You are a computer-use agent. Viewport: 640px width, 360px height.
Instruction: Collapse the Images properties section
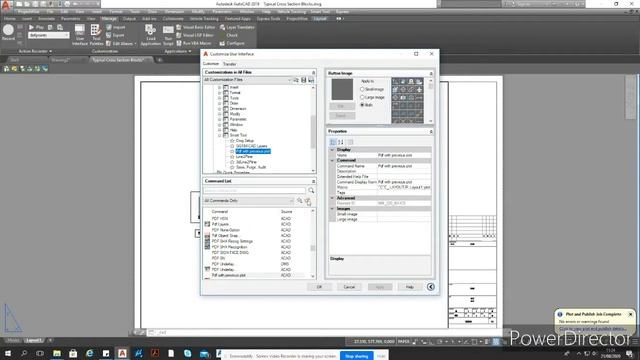[x=332, y=209]
